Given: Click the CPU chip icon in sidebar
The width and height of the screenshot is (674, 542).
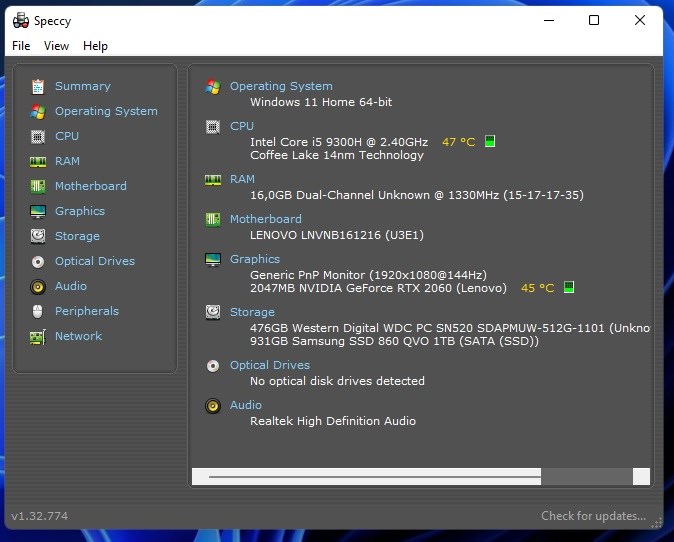Looking at the screenshot, I should click(38, 137).
